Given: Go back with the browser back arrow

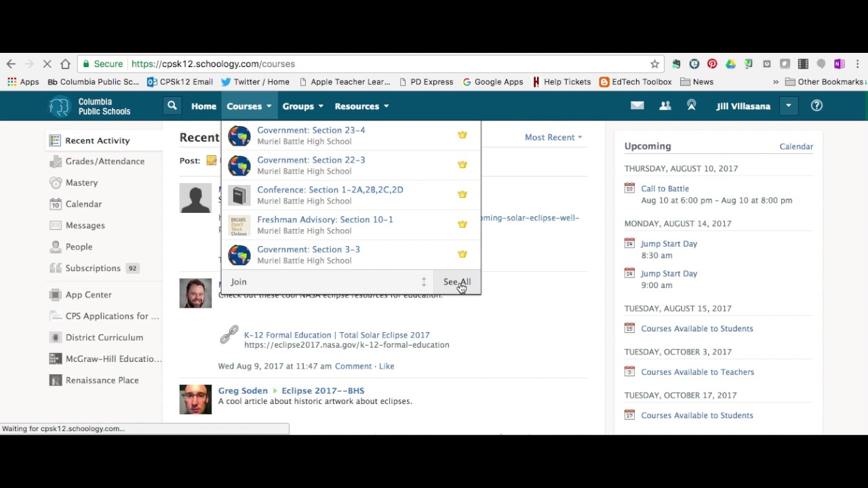Looking at the screenshot, I should coord(11,64).
